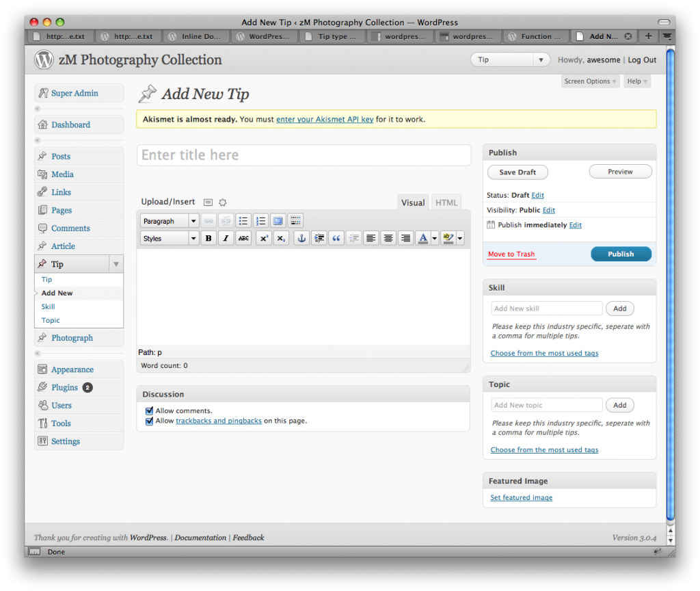Image resolution: width=700 pixels, height=591 pixels.
Task: Switch to the 'Tip type' browser tab
Action: coord(332,37)
